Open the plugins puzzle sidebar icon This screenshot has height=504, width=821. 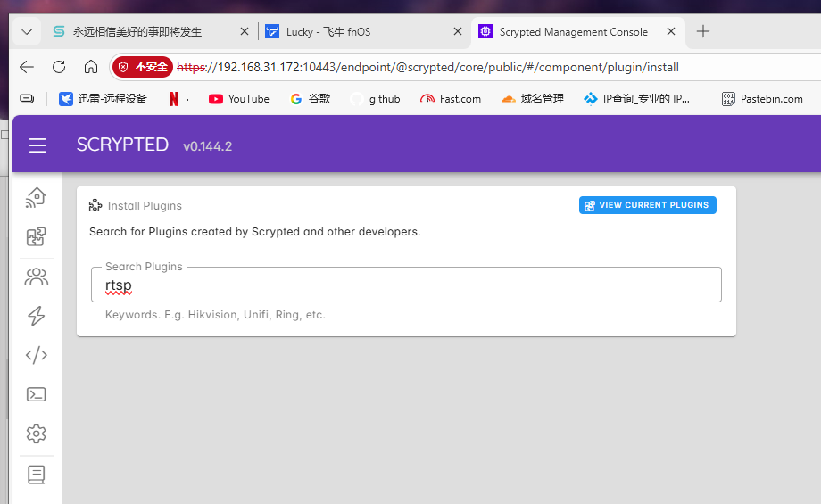[36, 237]
